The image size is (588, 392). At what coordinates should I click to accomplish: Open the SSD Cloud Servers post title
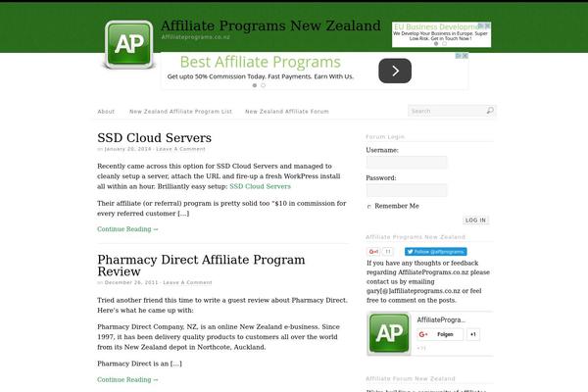[155, 137]
